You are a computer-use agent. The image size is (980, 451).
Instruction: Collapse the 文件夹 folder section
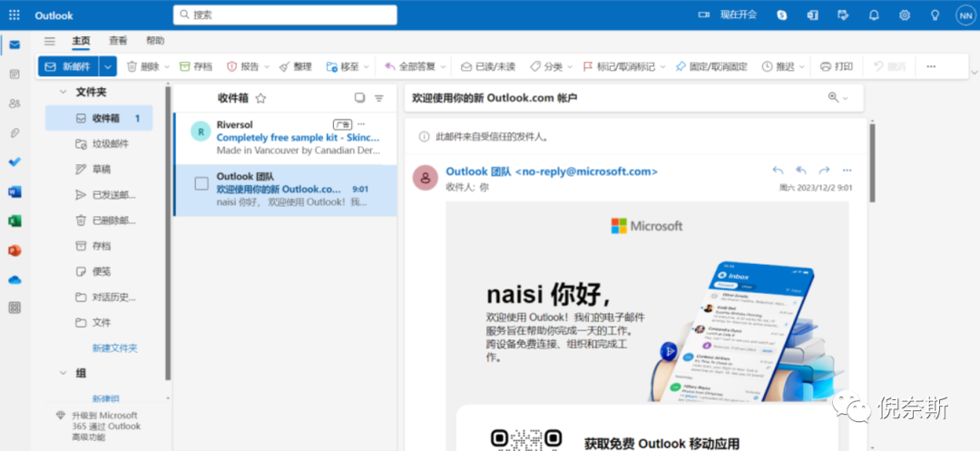click(x=63, y=93)
